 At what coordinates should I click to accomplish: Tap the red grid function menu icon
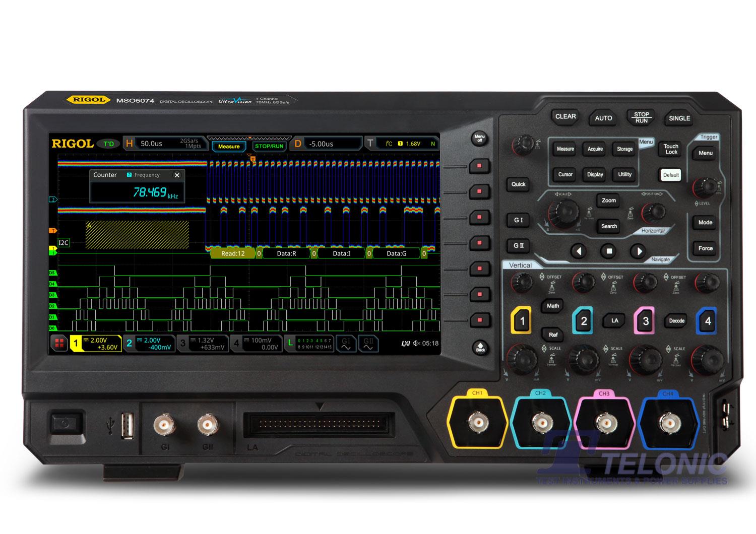click(x=59, y=344)
